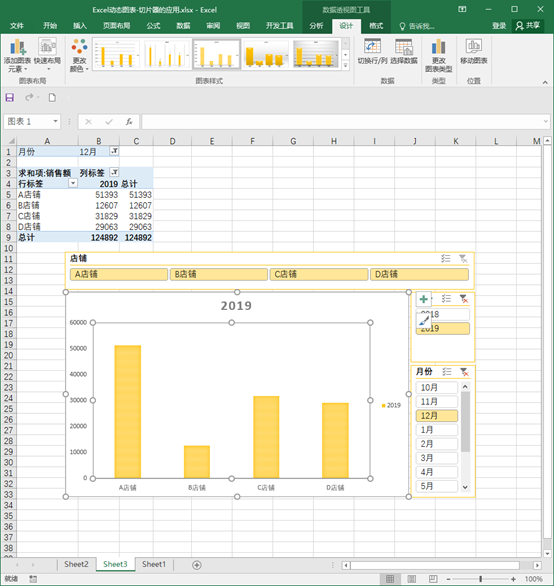
Task: Clear the filter on the 店铺 slicer
Action: [x=463, y=259]
